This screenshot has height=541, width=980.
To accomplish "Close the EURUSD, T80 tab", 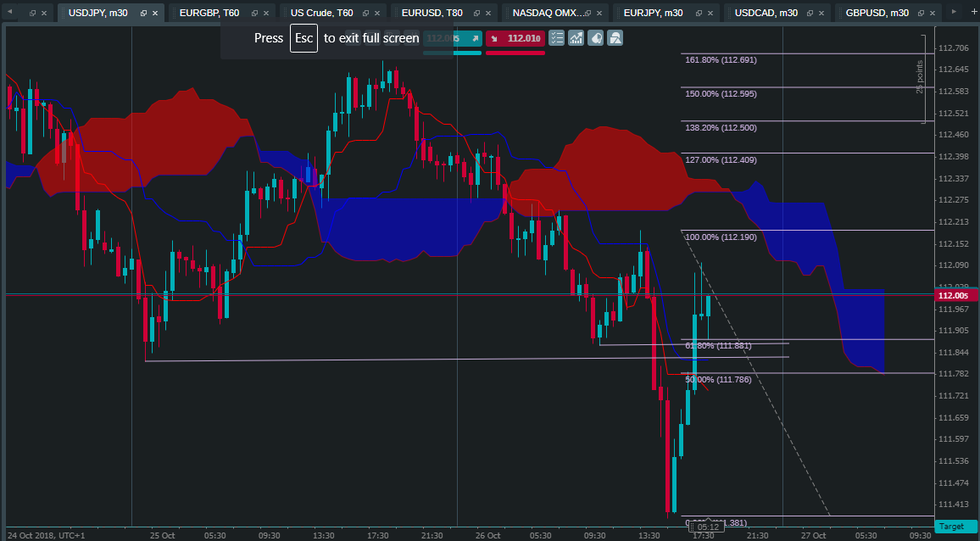I will tap(488, 13).
